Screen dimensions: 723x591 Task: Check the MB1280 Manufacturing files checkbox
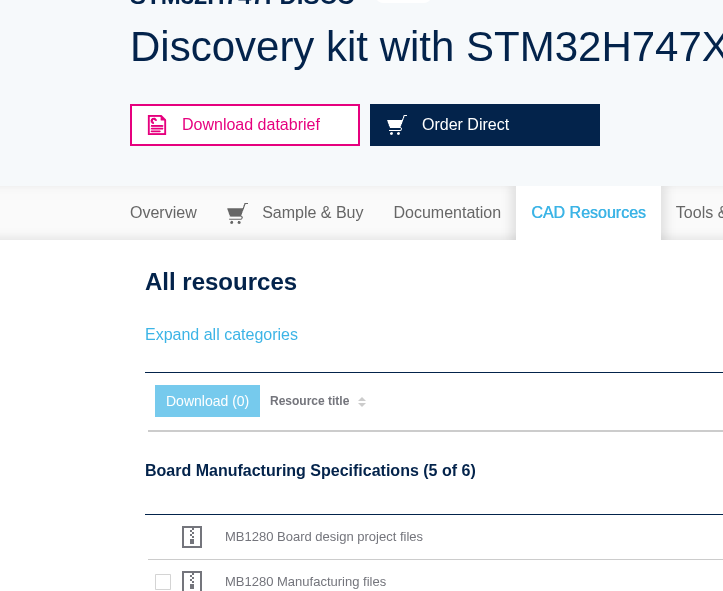point(163,582)
